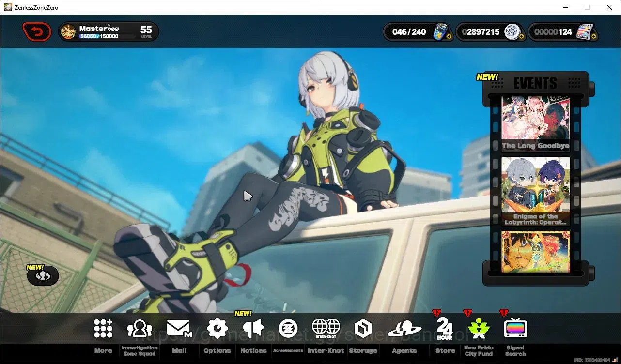Add film currency with the plus button
Screen dimensions: 621x364
(594, 36)
